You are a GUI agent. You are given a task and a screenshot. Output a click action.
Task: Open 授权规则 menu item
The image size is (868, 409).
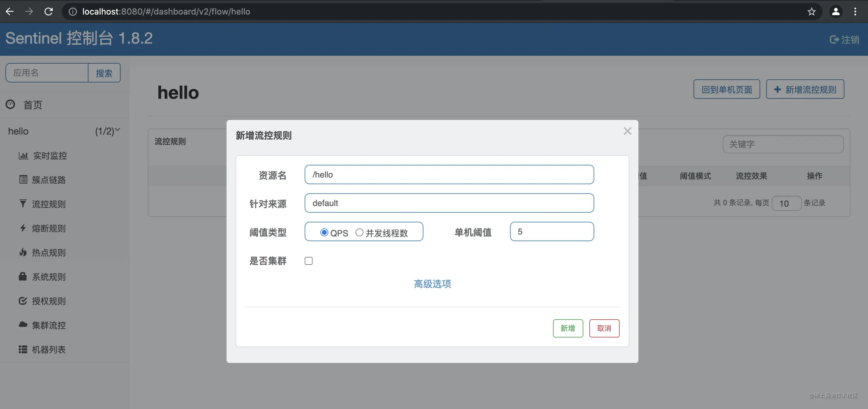[49, 301]
